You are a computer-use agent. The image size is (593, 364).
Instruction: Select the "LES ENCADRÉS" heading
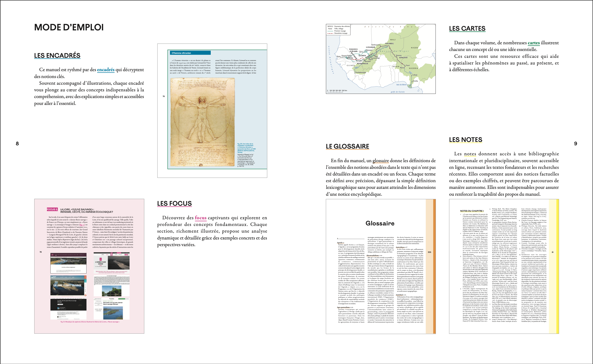tap(57, 56)
